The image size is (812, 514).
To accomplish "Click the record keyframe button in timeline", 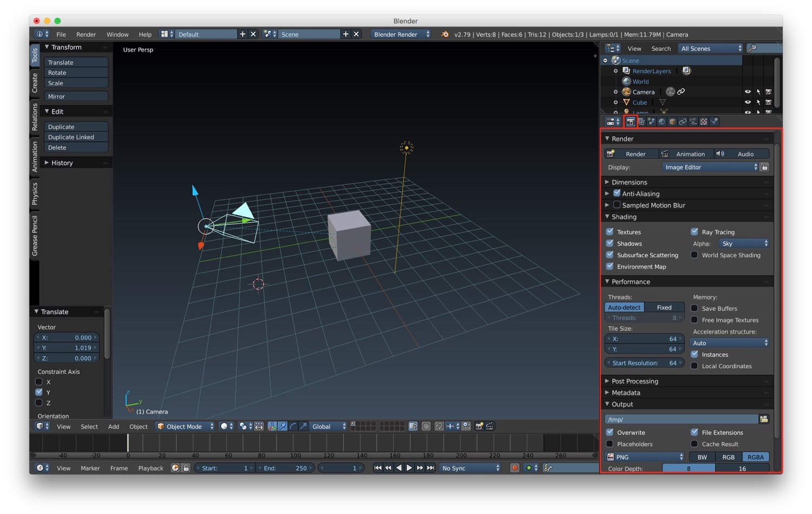I will coord(515,468).
